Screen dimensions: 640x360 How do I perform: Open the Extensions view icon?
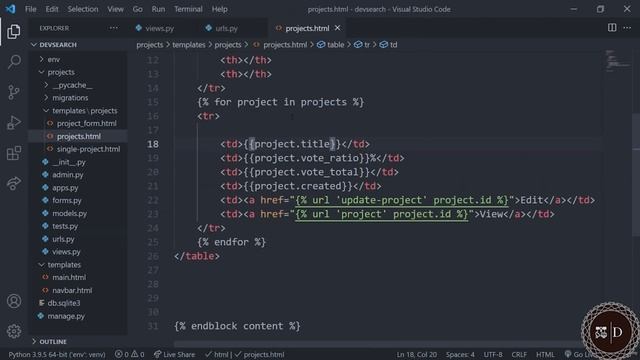[x=13, y=153]
